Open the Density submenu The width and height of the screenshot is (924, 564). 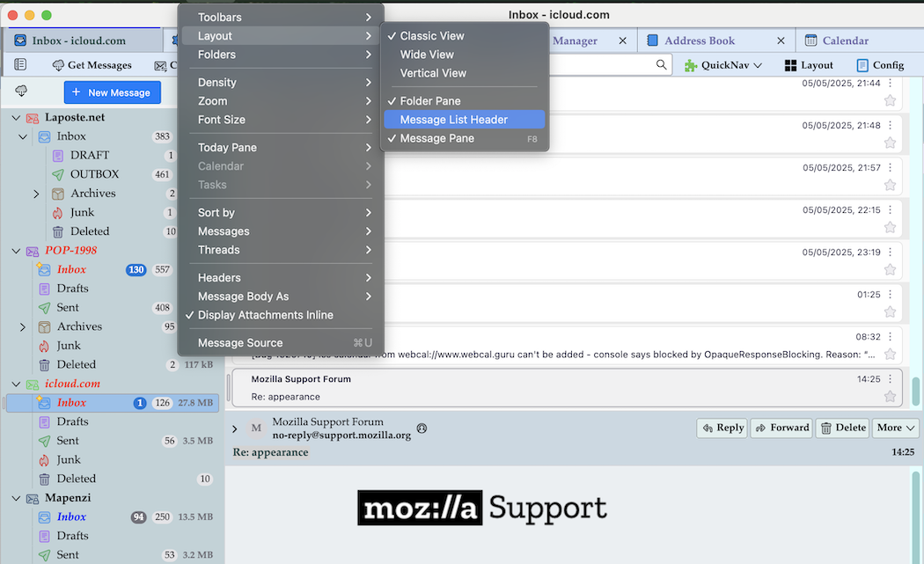(x=281, y=83)
